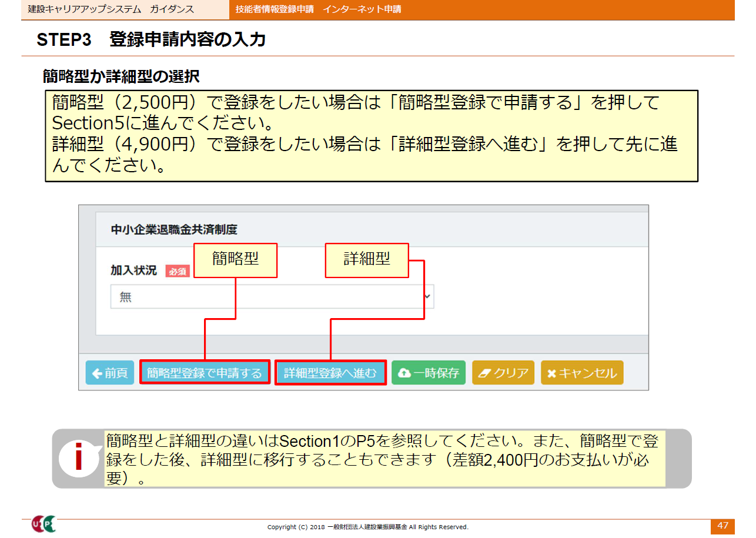Screen dimensions: 756x538
Task: Click the 簡略型か詳細型の選択 subheading
Action: pyautogui.click(x=121, y=76)
